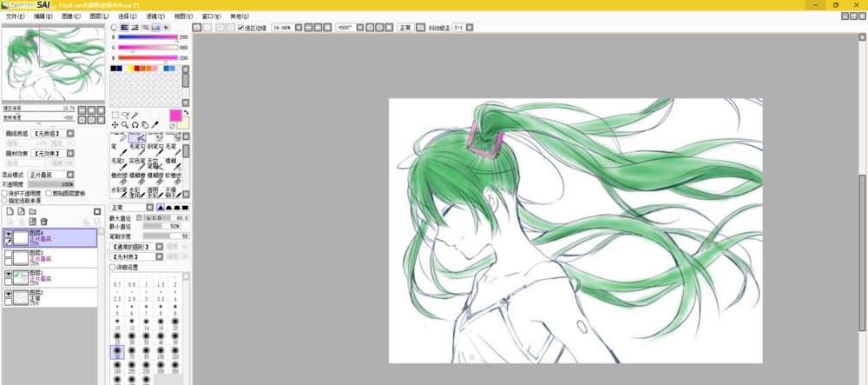Hide layer 图层1 via its eye
868x385 pixels.
9,274
